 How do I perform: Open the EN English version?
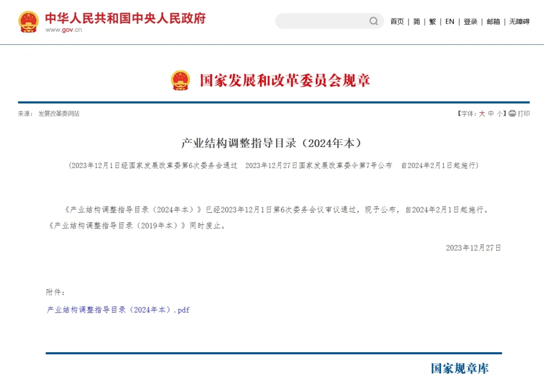(450, 22)
